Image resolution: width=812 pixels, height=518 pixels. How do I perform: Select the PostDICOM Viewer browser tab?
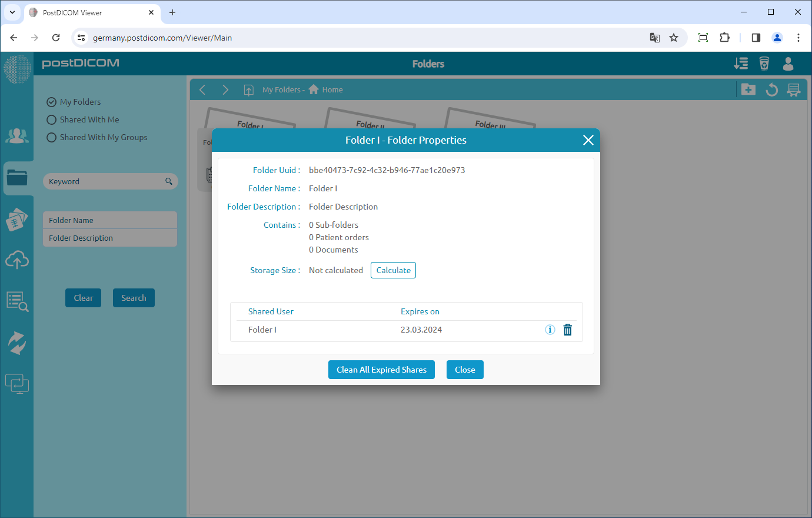pyautogui.click(x=88, y=12)
